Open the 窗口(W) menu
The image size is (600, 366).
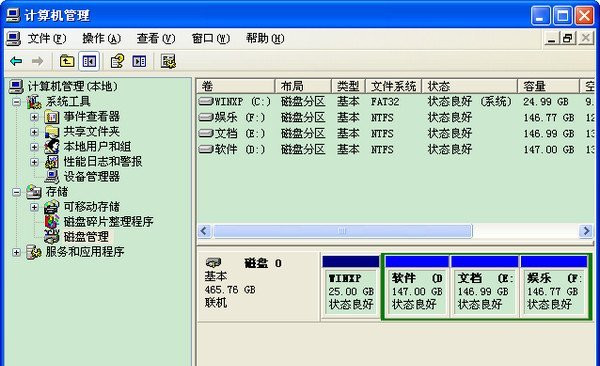coord(210,39)
